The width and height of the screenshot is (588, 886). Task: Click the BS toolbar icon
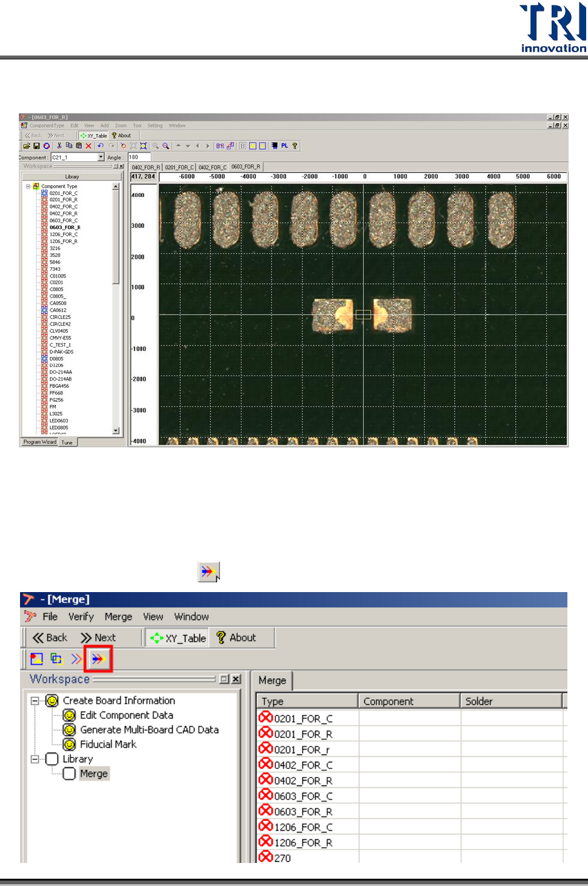coord(220,146)
